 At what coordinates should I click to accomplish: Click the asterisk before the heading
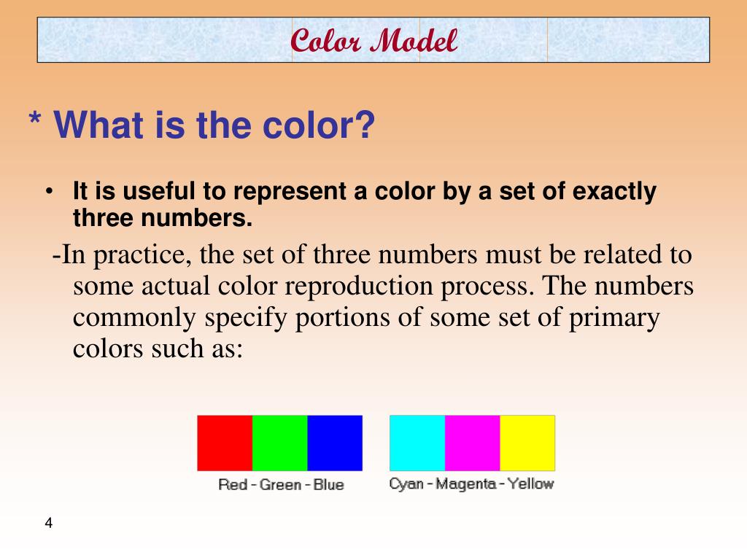point(34,117)
